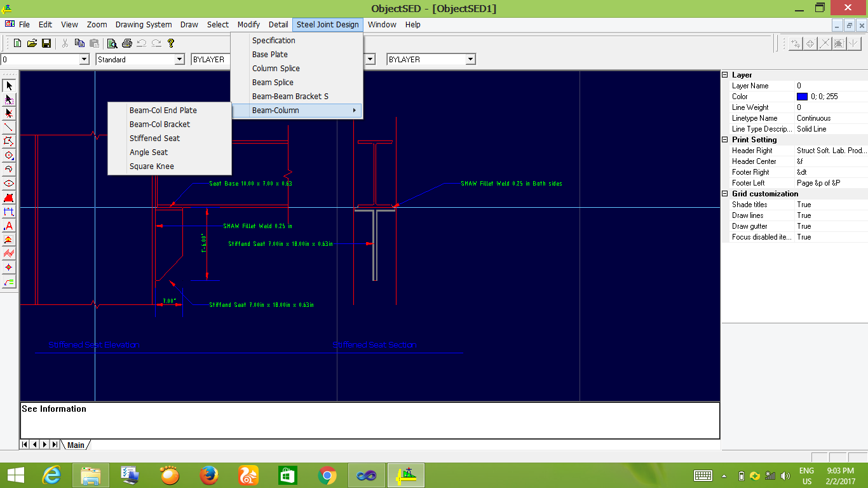Select Square Knee submenu item
The width and height of the screenshot is (868, 488).
click(170, 166)
